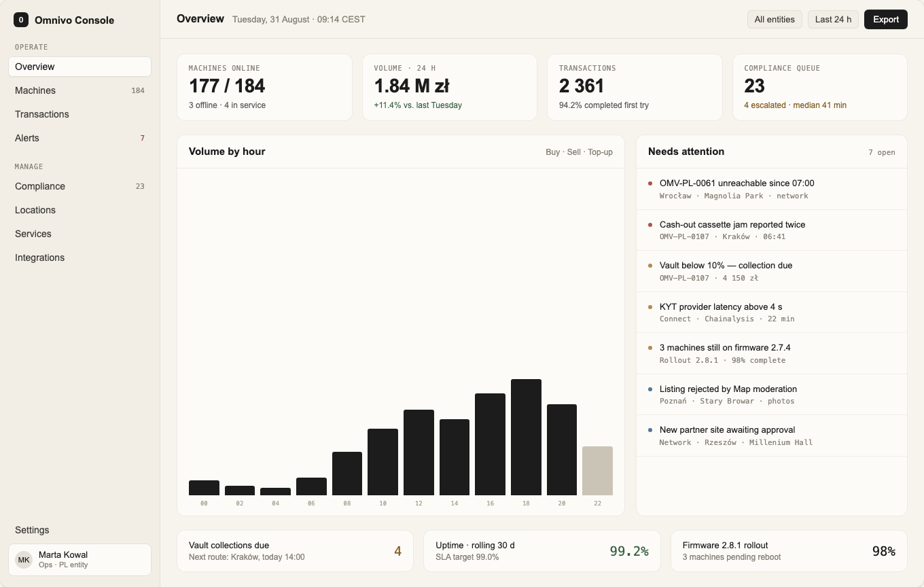Click the chart bar for hour 08
Screen dimensions: 924x587
coord(347,474)
